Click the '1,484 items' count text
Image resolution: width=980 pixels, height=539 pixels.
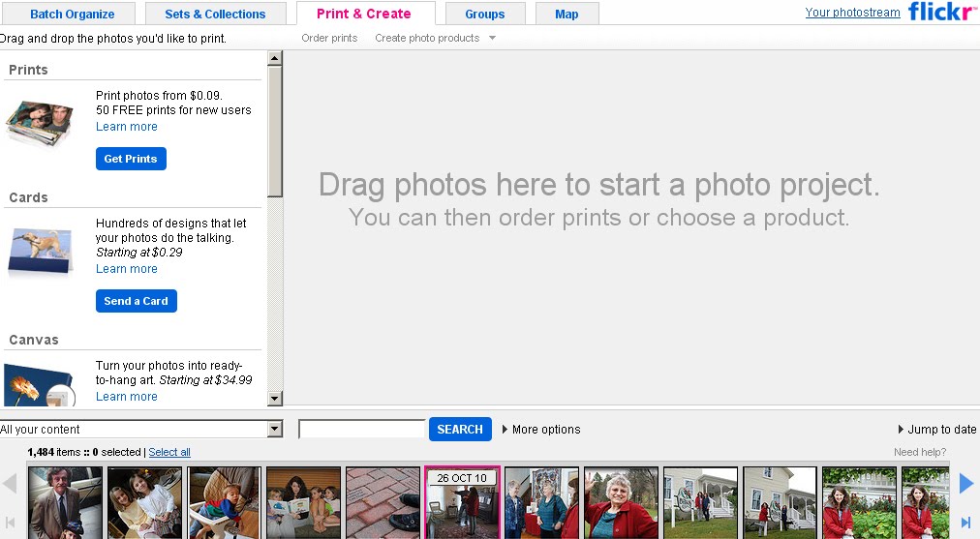point(54,452)
